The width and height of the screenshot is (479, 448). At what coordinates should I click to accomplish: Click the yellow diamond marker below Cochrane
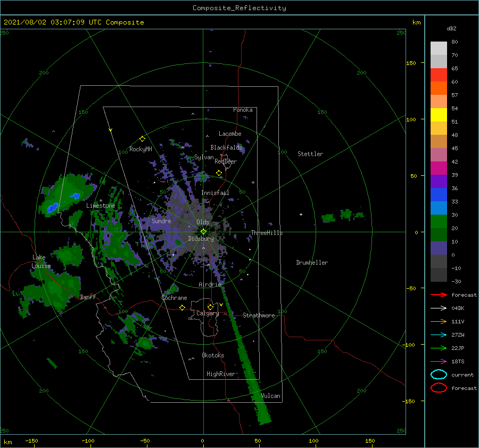coord(182,307)
